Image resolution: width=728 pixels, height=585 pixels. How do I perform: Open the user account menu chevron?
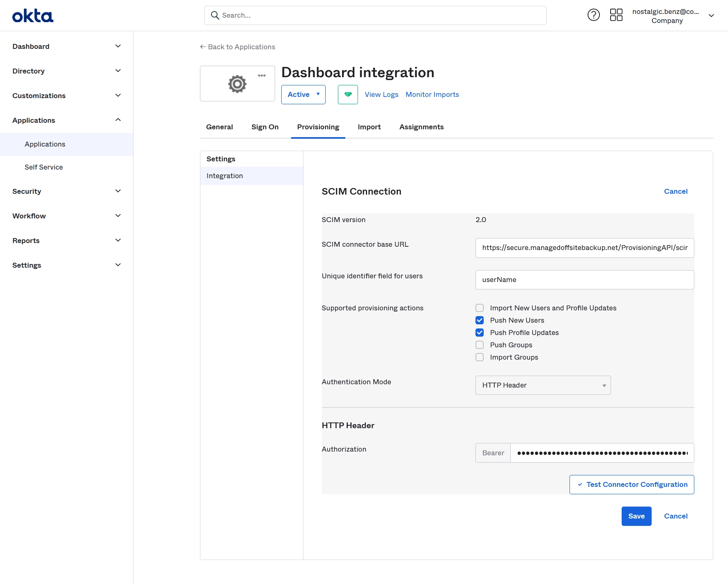712,16
